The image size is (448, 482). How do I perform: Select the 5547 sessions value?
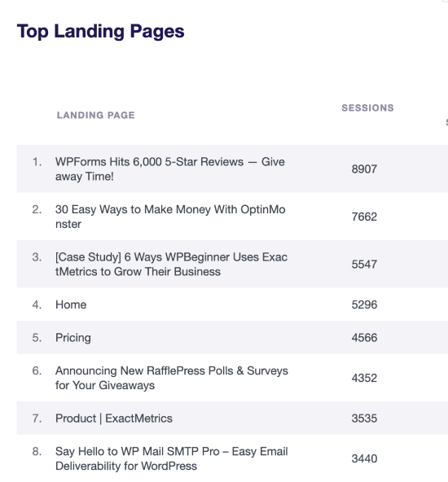[x=364, y=265]
